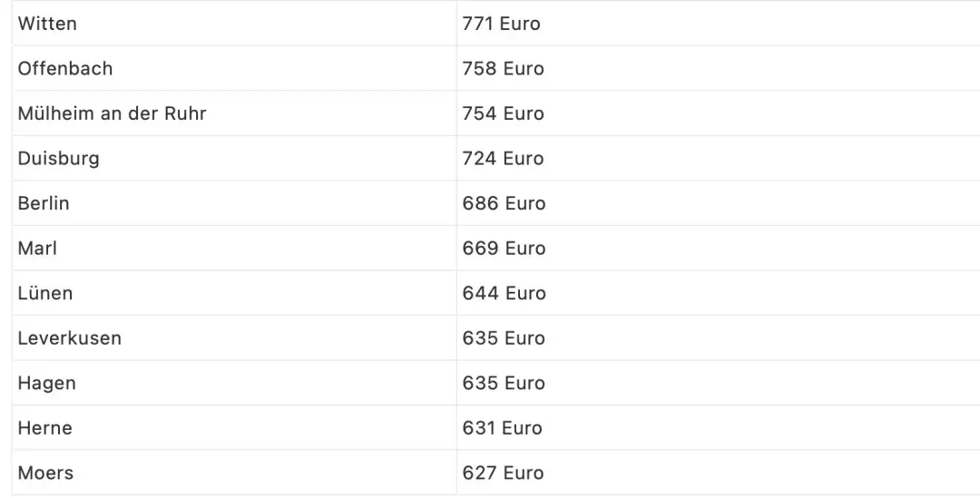Select the 627 Euro value
Image resolution: width=980 pixels, height=498 pixels.
tap(503, 473)
